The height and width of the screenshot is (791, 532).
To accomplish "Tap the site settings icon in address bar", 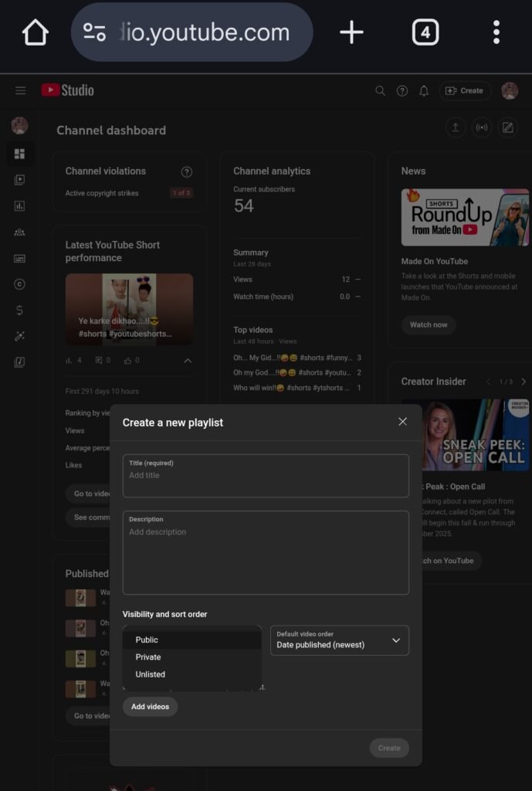I will click(x=94, y=32).
